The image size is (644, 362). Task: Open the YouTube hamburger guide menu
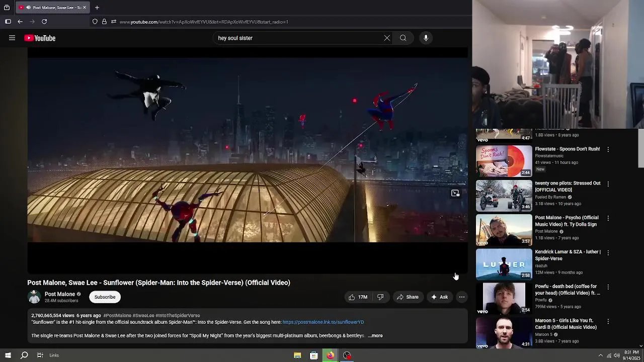point(12,38)
